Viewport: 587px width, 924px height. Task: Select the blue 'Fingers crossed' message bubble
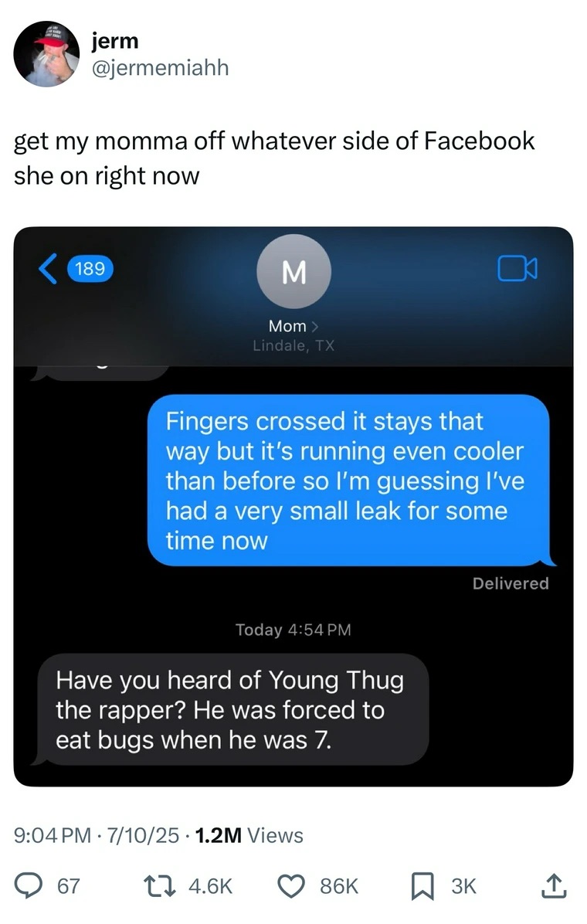pos(349,481)
